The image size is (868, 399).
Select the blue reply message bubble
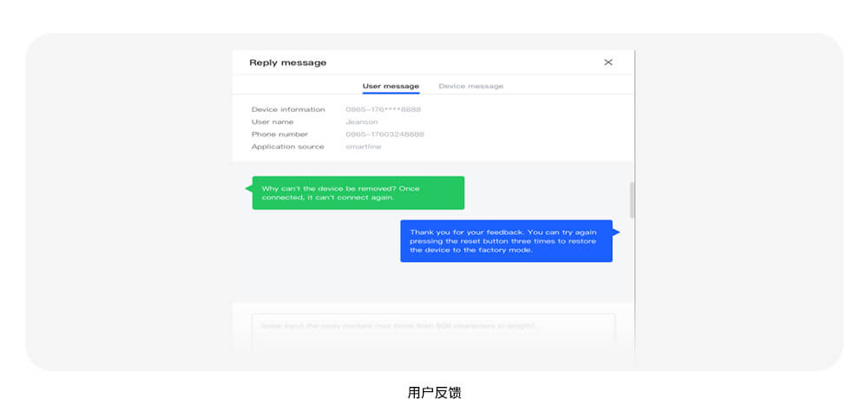tap(506, 240)
